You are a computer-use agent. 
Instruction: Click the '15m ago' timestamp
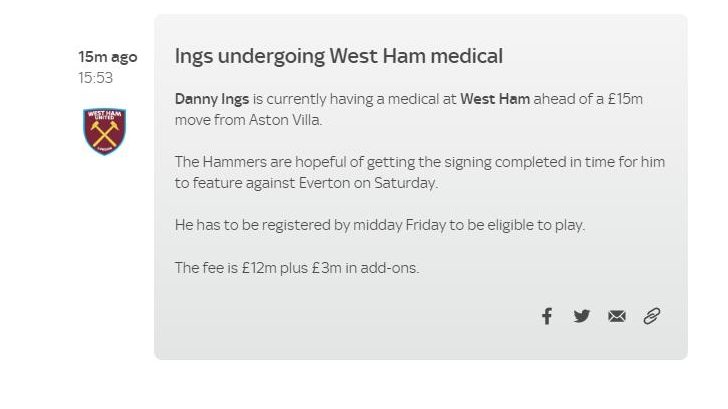coord(108,57)
